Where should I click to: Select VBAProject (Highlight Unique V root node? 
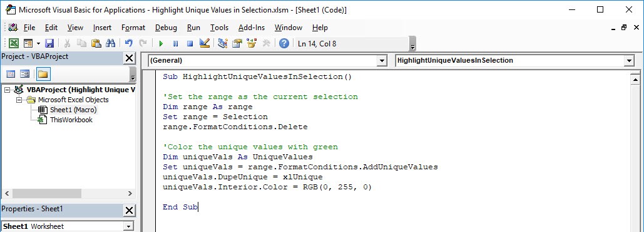81,90
